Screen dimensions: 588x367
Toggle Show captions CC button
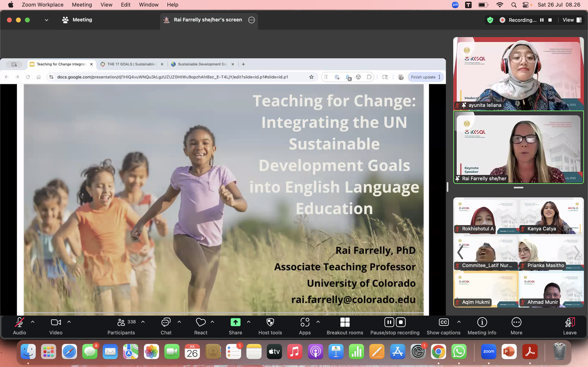(443, 323)
